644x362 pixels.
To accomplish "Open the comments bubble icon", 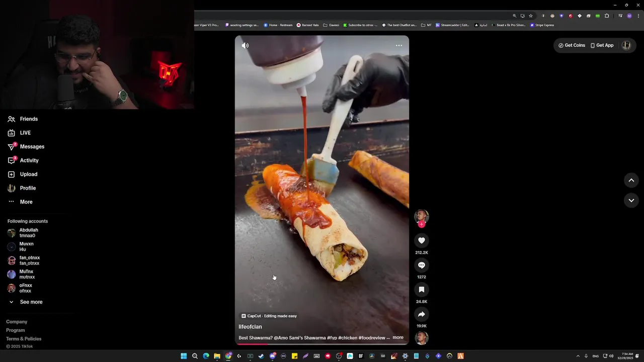I will point(422,265).
